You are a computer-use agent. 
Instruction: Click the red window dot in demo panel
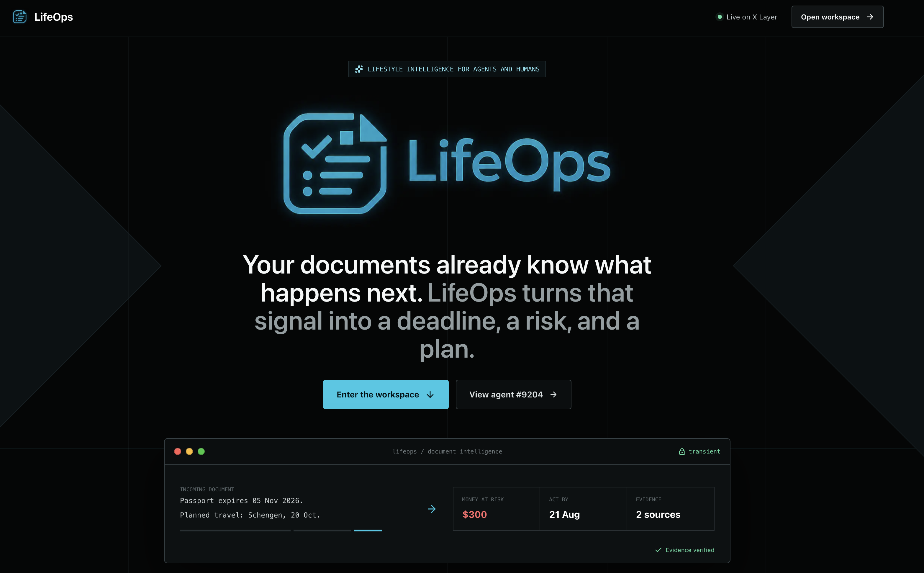(x=177, y=451)
